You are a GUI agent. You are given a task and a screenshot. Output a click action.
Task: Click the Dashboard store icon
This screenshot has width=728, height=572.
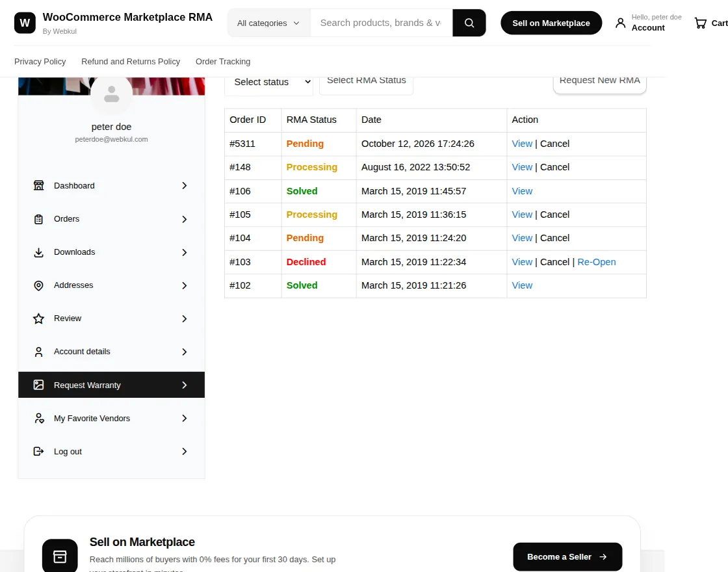pyautogui.click(x=38, y=186)
